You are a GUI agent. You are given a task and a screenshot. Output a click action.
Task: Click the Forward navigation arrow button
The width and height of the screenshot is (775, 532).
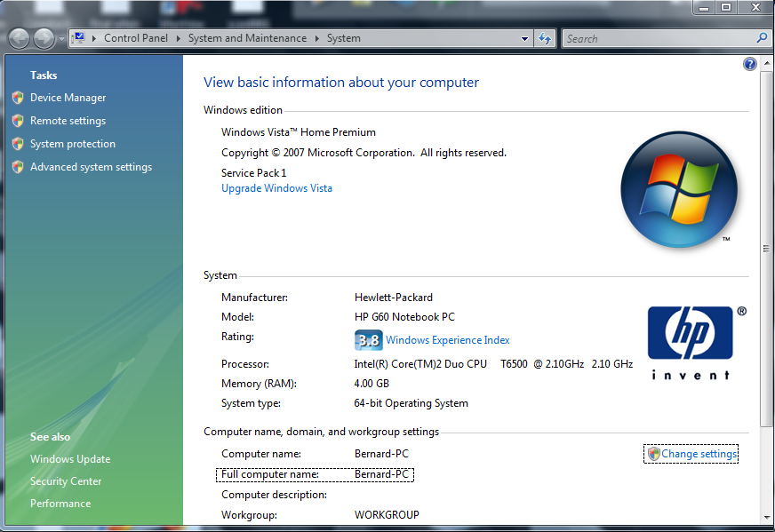click(44, 38)
